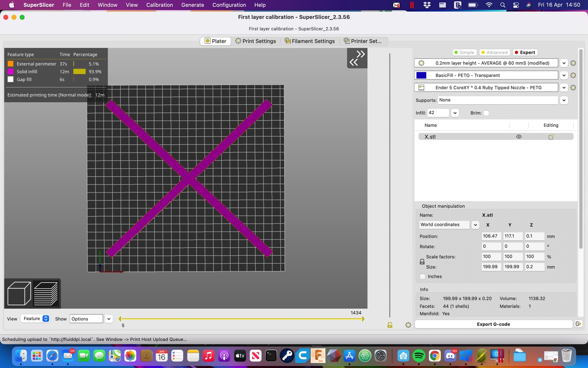Viewport: 588px width, 368px height.
Task: Switch to Simple mode
Action: click(x=464, y=52)
